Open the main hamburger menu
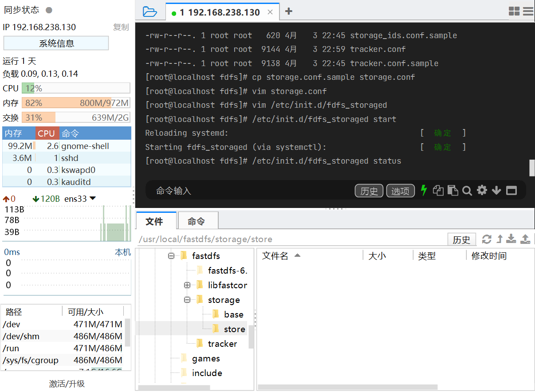Screen dimensions: 535x392 tap(528, 12)
